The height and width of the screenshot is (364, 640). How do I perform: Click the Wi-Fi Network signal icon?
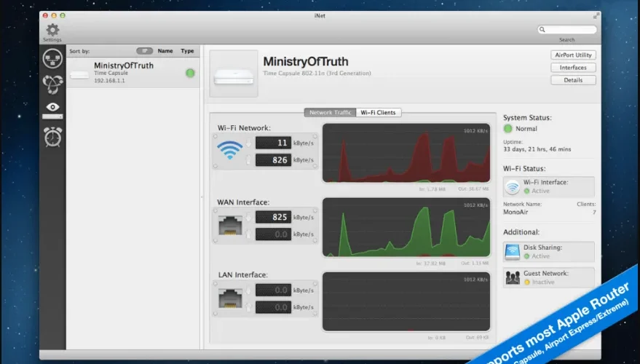point(230,150)
